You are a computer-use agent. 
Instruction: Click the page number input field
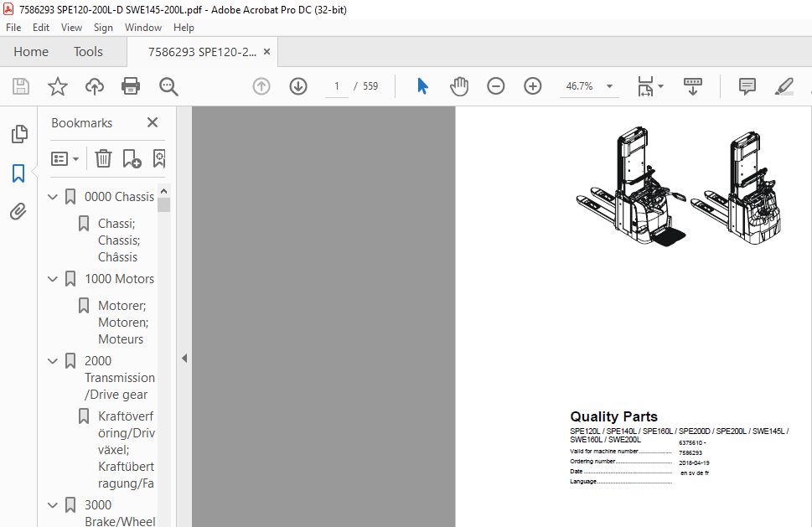(x=337, y=86)
